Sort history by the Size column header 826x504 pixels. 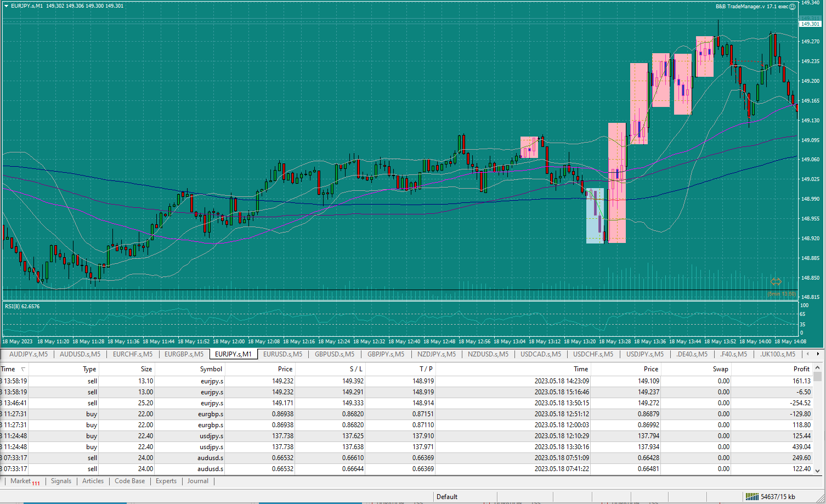pyautogui.click(x=146, y=369)
